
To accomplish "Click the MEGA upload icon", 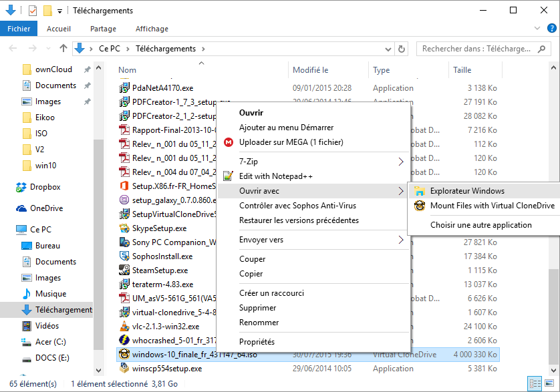I will [229, 142].
